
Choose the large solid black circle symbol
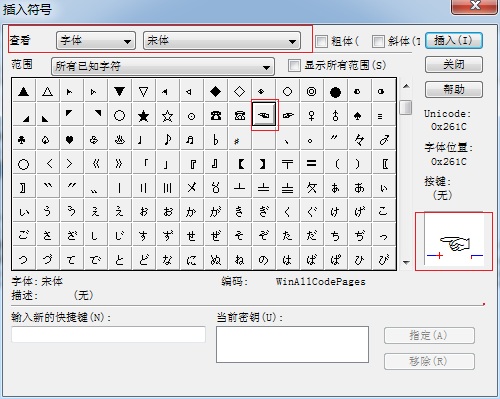(335, 91)
